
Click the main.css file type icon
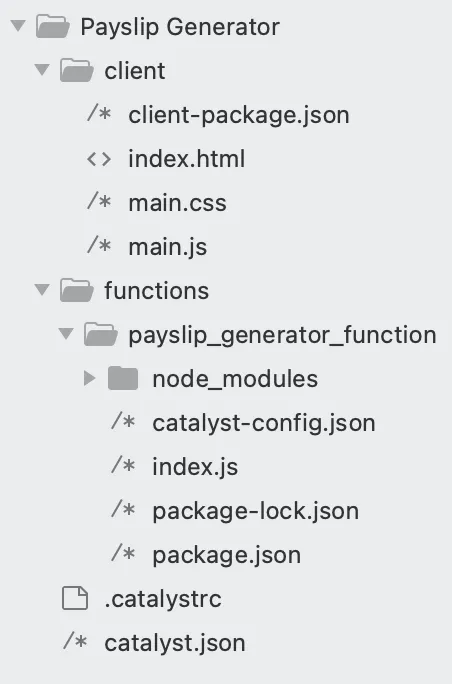tap(99, 202)
